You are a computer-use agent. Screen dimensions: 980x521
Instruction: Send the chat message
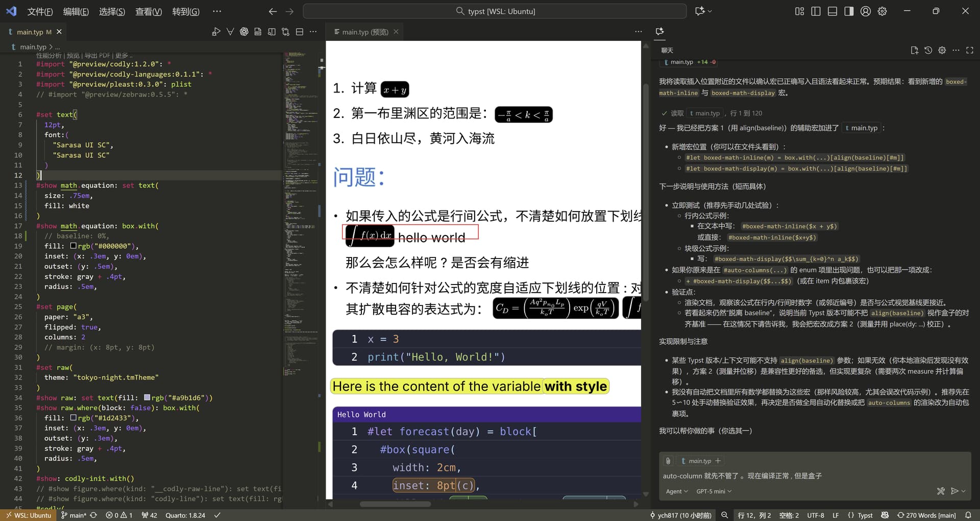pos(954,491)
